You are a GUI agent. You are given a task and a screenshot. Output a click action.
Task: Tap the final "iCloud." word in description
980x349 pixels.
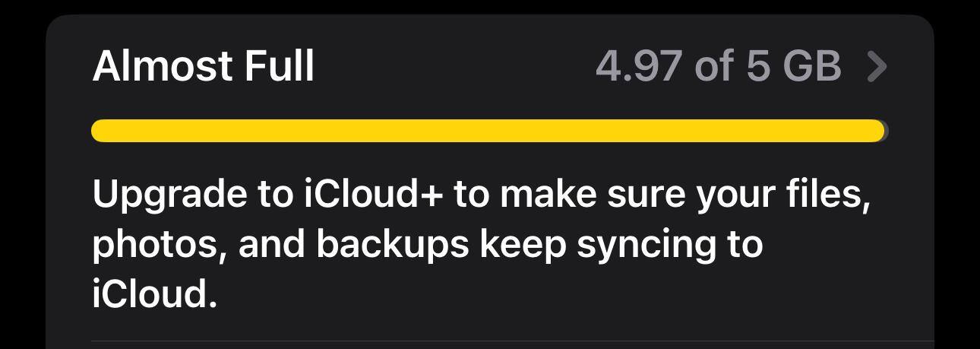pyautogui.click(x=154, y=293)
